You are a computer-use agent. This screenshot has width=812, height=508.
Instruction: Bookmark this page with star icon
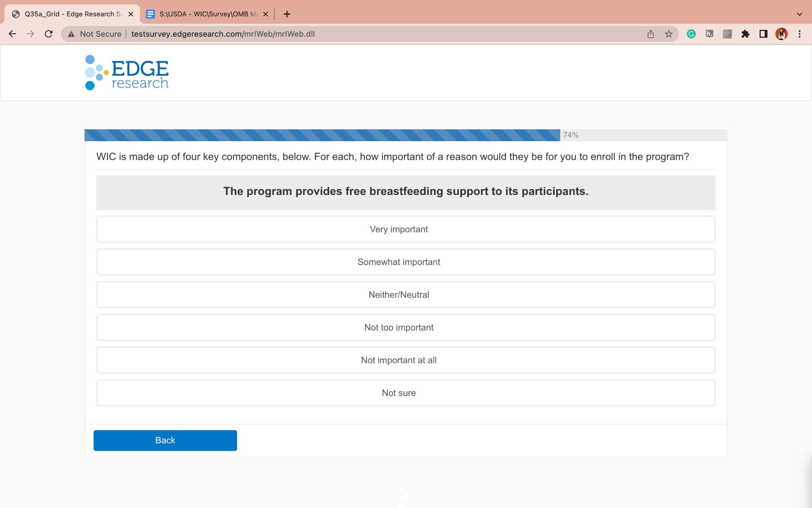click(669, 34)
